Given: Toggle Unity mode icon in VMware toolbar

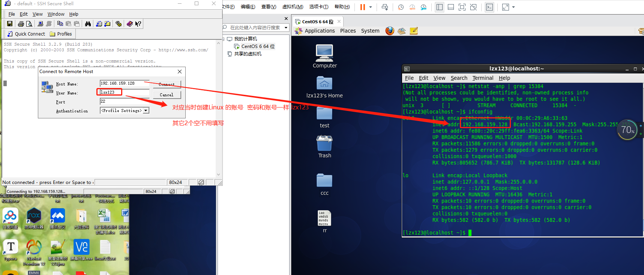Looking at the screenshot, I should pyautogui.click(x=473, y=7).
